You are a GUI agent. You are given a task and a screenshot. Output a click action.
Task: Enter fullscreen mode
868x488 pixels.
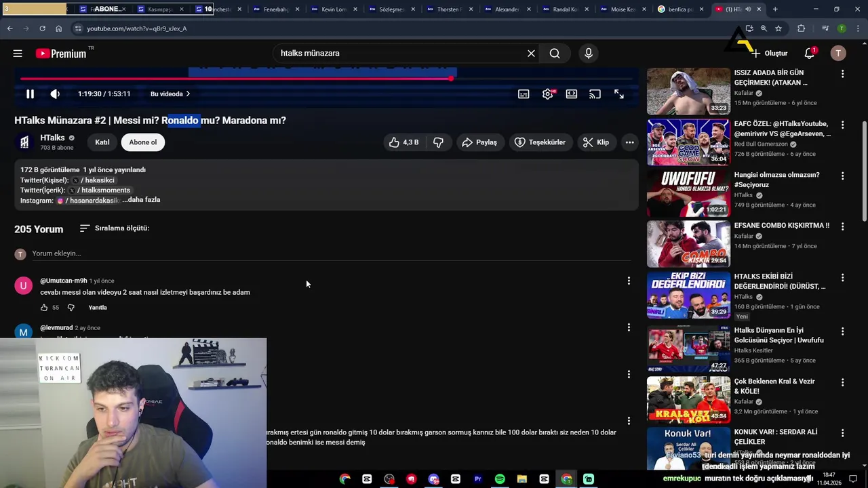click(619, 94)
